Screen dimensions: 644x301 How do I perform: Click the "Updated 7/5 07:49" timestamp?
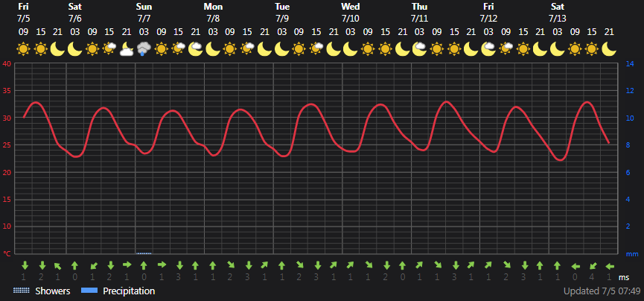[x=602, y=291]
